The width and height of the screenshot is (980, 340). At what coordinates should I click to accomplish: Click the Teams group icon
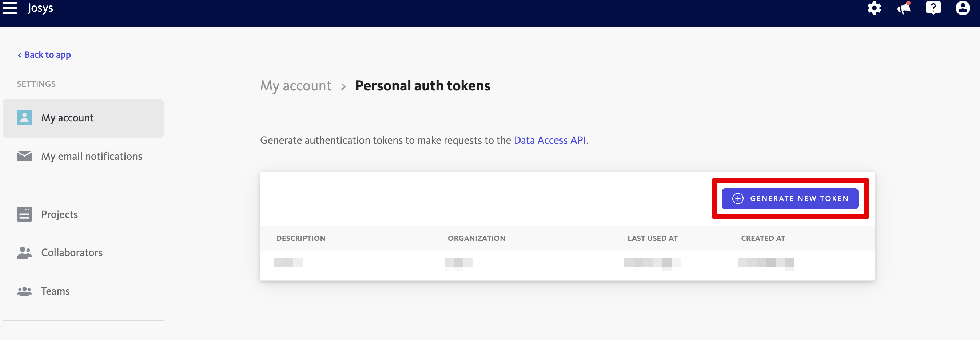click(x=24, y=291)
